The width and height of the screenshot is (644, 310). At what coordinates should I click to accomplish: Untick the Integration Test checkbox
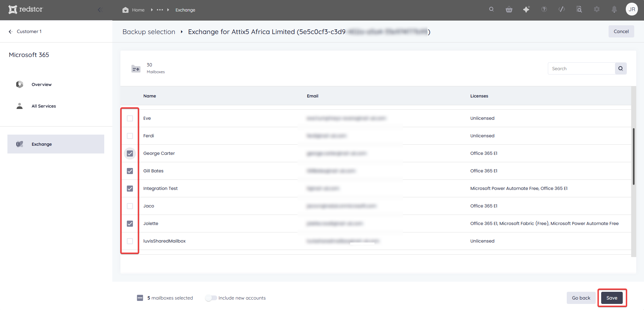(x=130, y=189)
